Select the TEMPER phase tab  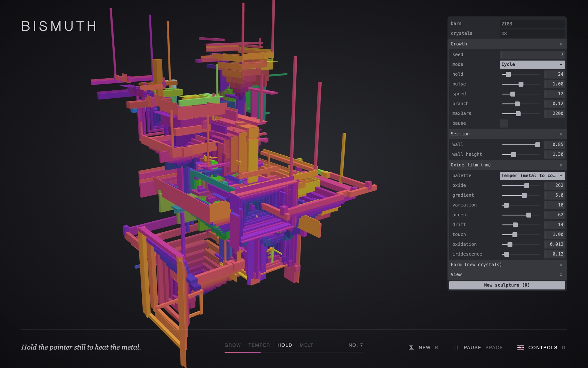tap(259, 345)
